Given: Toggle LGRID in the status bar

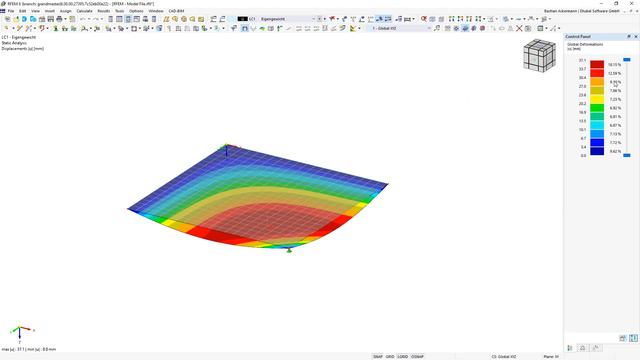Looking at the screenshot, I should coord(402,356).
